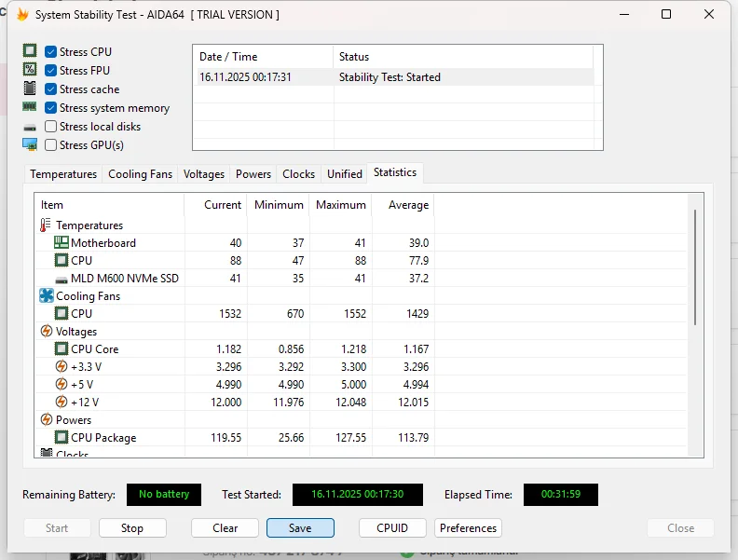Select the Statistics tab
This screenshot has height=560, width=738.
pyautogui.click(x=395, y=172)
